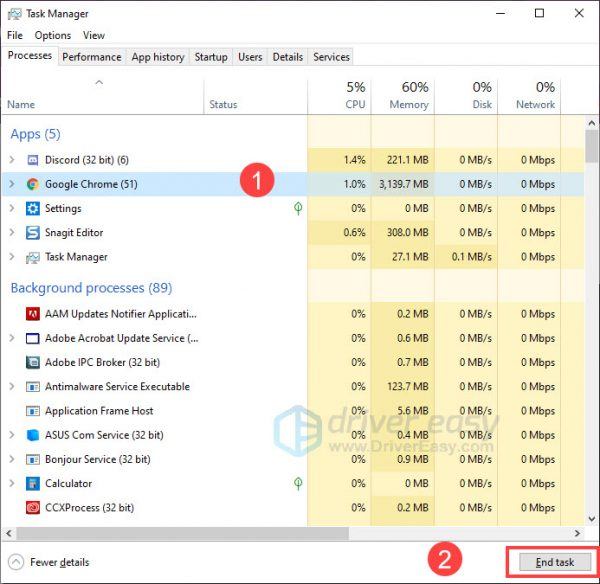This screenshot has width=600, height=584.
Task: Click the Task Manager title bar icon
Action: click(x=15, y=14)
